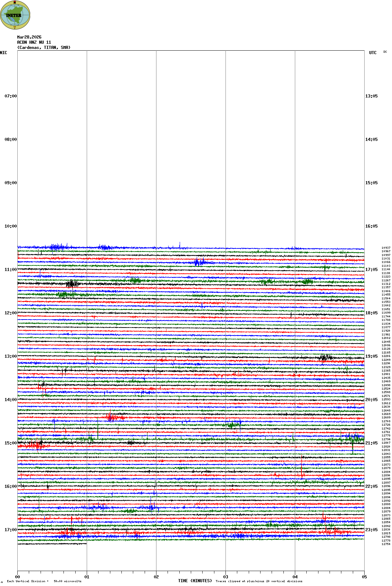The image size is (392, 586).
Task: Click the TIME (MINUTES) axis title
Action: point(195,581)
